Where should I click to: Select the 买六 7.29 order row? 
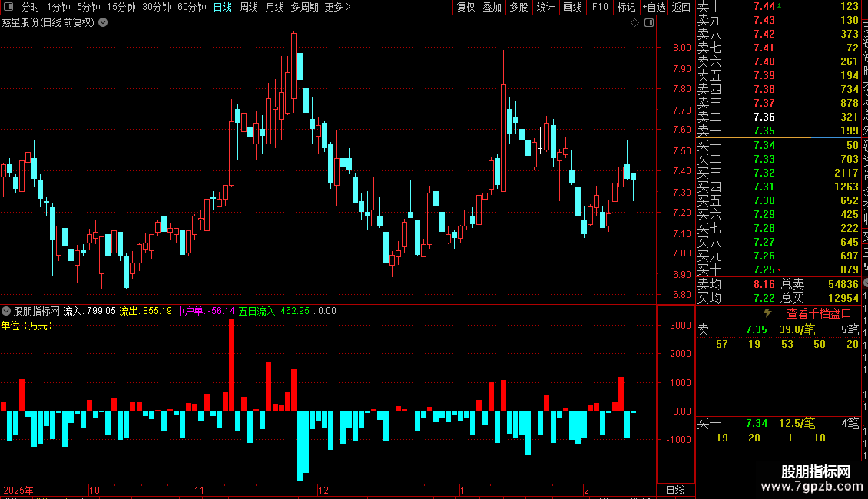(778, 215)
